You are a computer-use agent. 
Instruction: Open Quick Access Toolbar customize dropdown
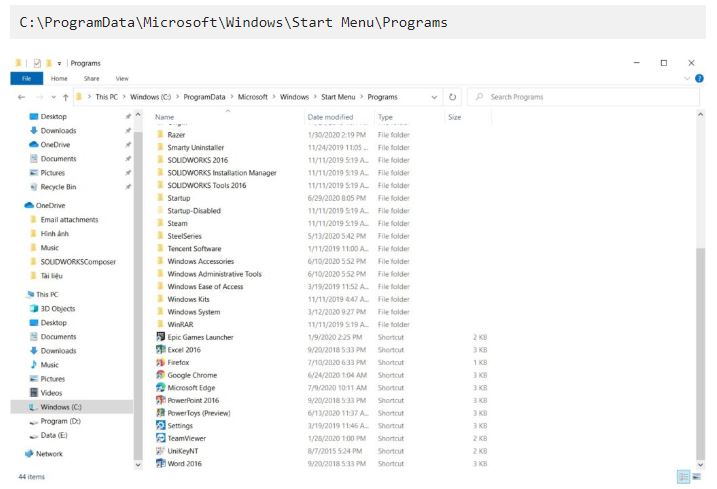point(59,64)
